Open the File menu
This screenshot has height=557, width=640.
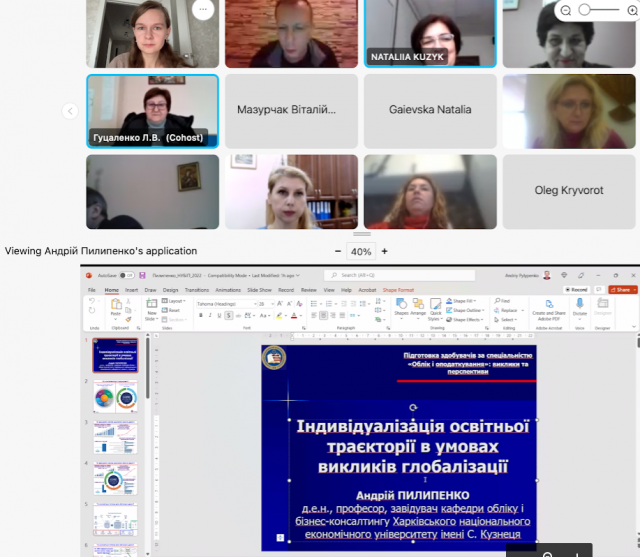[x=92, y=290]
